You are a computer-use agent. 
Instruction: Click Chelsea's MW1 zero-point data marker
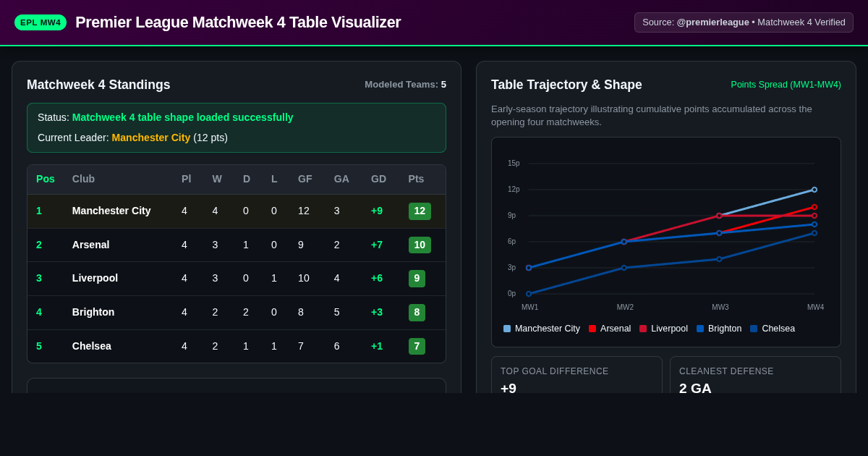(529, 294)
